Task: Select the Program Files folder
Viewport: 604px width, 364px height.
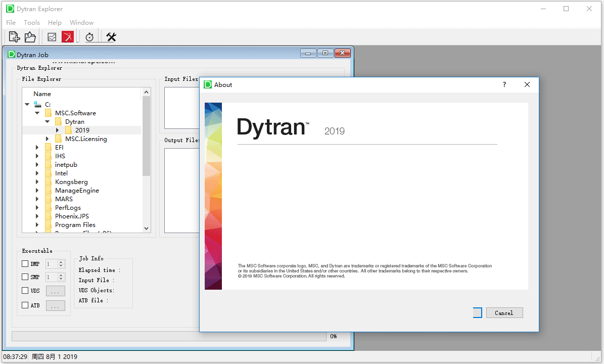Action: coord(75,224)
